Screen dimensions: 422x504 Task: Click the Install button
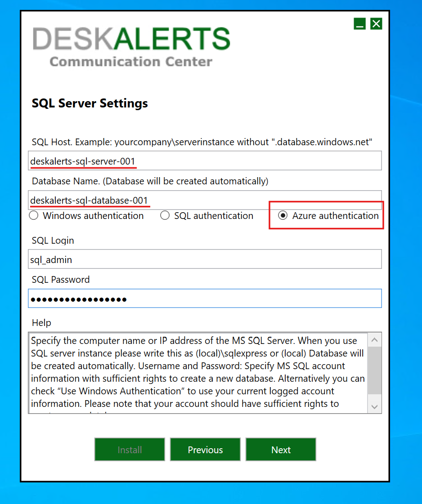click(x=130, y=449)
